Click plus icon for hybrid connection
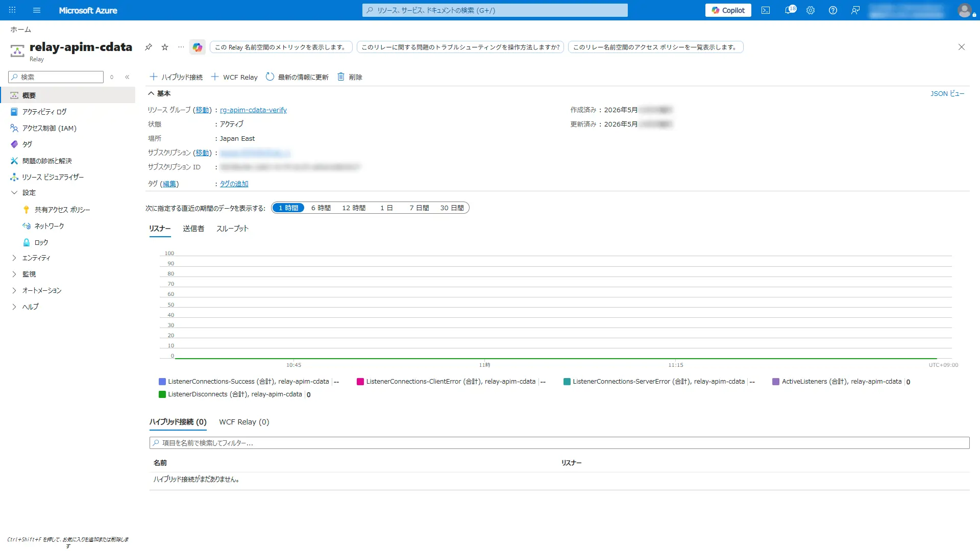Screen dimensions: 980x551 click(153, 77)
